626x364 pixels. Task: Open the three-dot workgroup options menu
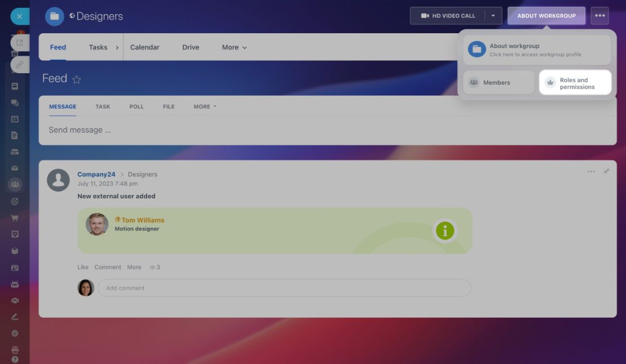[x=599, y=16]
